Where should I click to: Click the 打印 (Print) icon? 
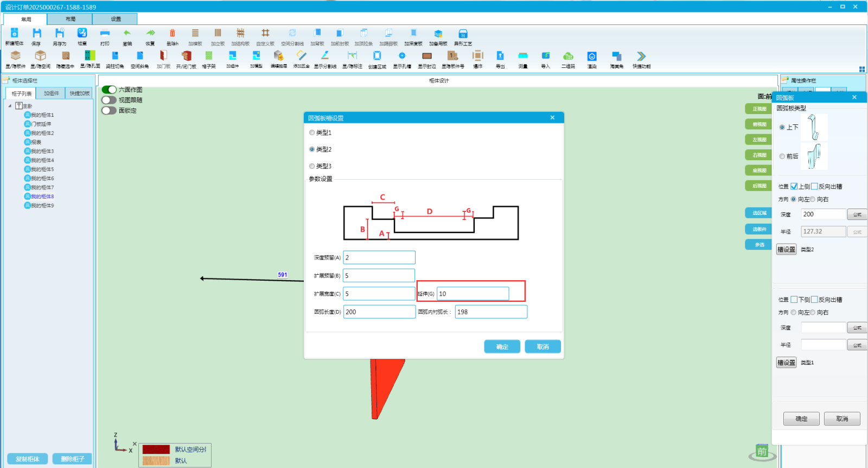[x=105, y=34]
